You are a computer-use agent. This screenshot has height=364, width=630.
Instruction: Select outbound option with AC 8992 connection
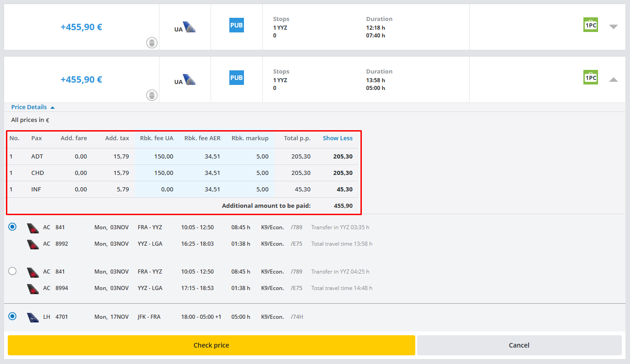click(x=12, y=227)
